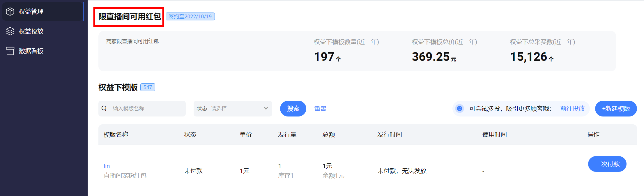The width and height of the screenshot is (644, 196).
Task: Click the 状态 column header in the table
Action: click(190, 135)
